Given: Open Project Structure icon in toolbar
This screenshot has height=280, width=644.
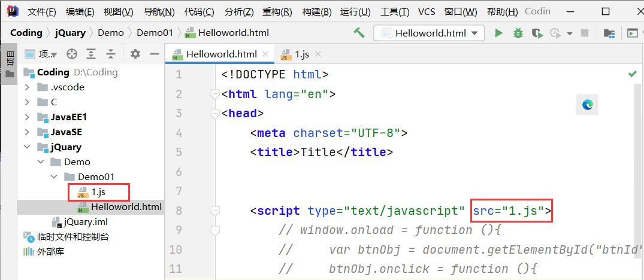Looking at the screenshot, I should [609, 34].
